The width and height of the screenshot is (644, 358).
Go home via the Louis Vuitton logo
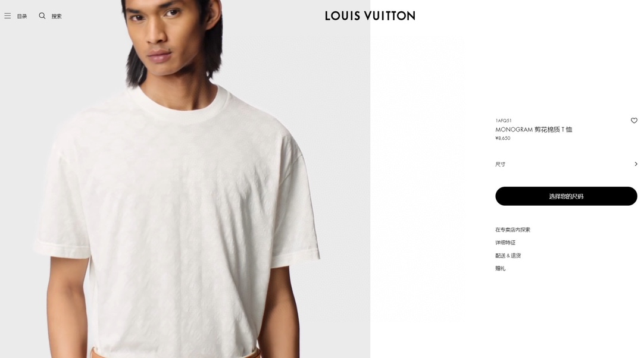click(x=370, y=16)
